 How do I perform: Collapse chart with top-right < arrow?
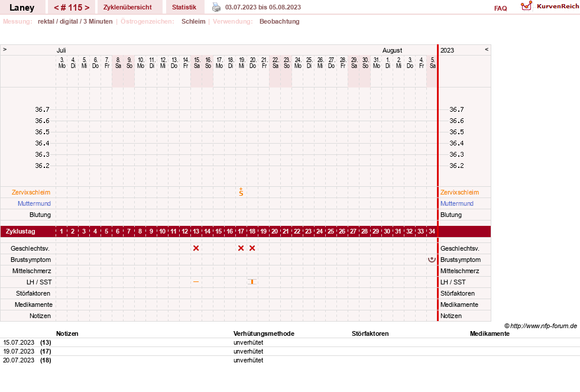487,50
